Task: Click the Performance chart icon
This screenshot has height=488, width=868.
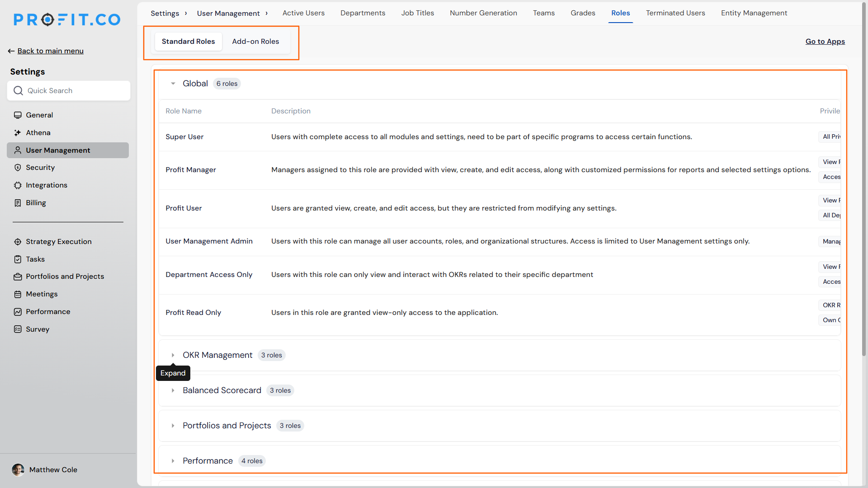Action: click(x=18, y=312)
